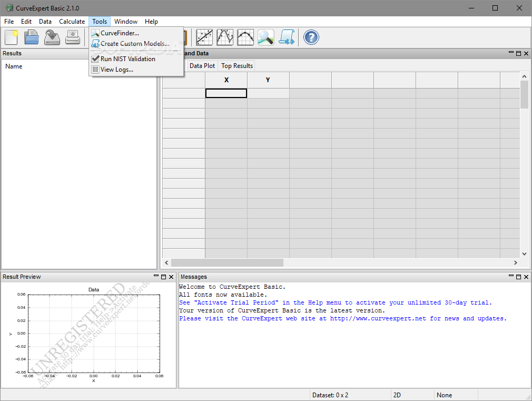Open custom models scroll icon in toolbar
The image size is (532, 401).
[x=287, y=37]
